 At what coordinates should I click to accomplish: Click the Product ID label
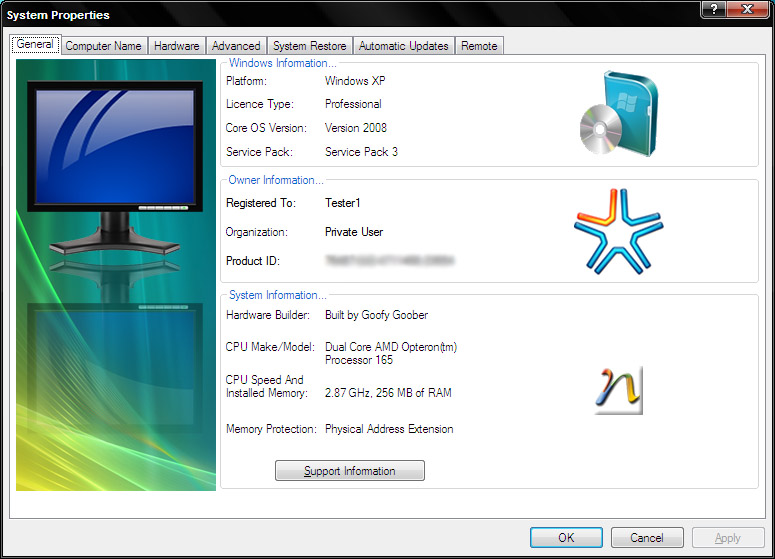[x=253, y=260]
